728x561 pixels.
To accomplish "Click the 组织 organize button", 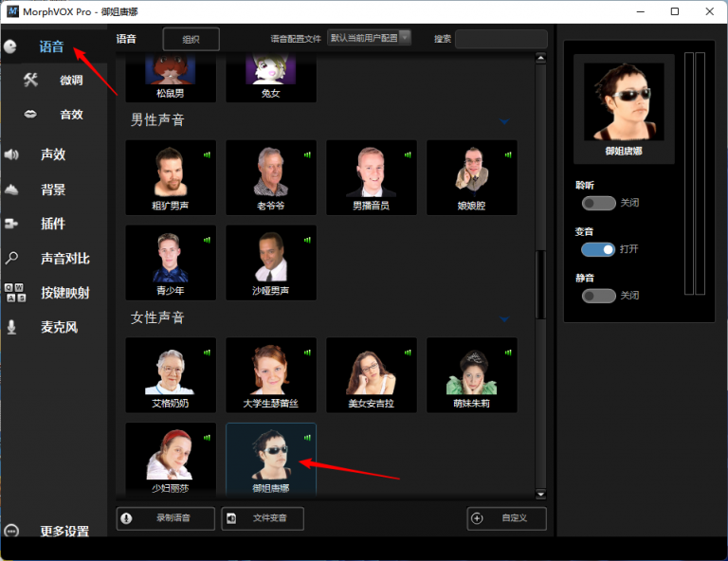I will click(x=191, y=40).
